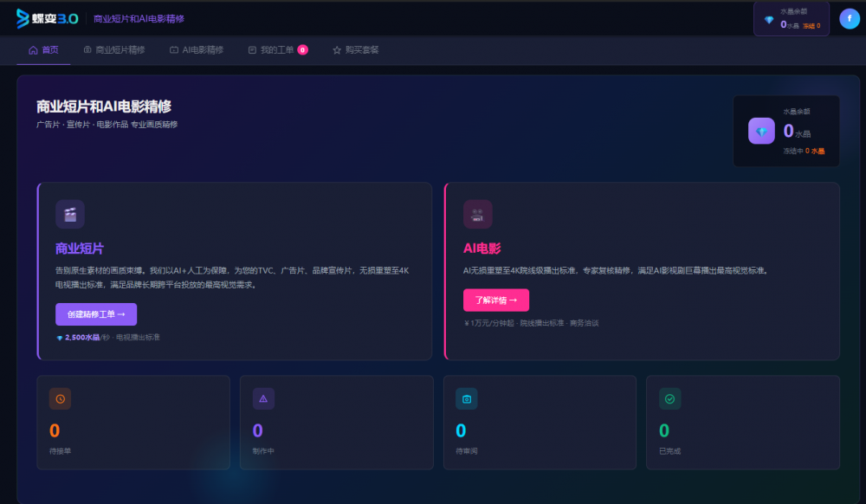Screen dimensions: 866x504
Task: Click the header subtitle 商业短片和AI电影精修
Action: pos(139,19)
